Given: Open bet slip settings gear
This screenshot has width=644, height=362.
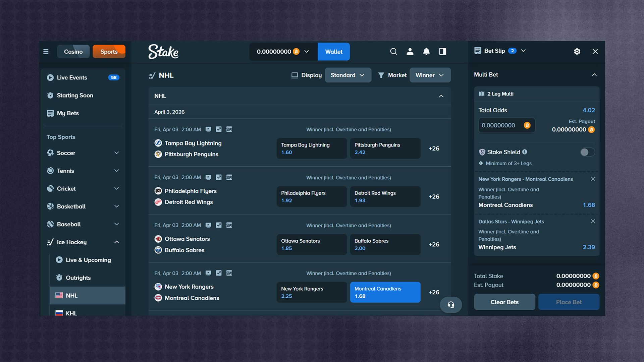Looking at the screenshot, I should pos(577,51).
